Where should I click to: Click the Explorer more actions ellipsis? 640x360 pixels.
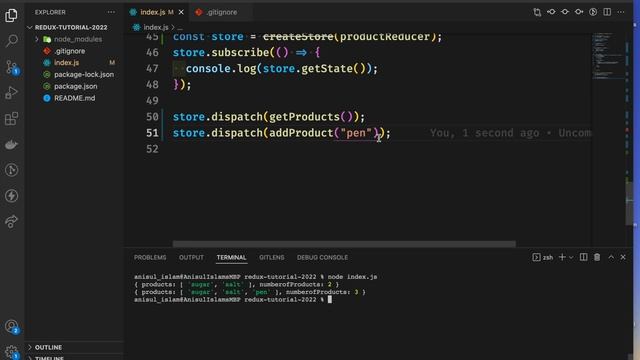[111, 12]
